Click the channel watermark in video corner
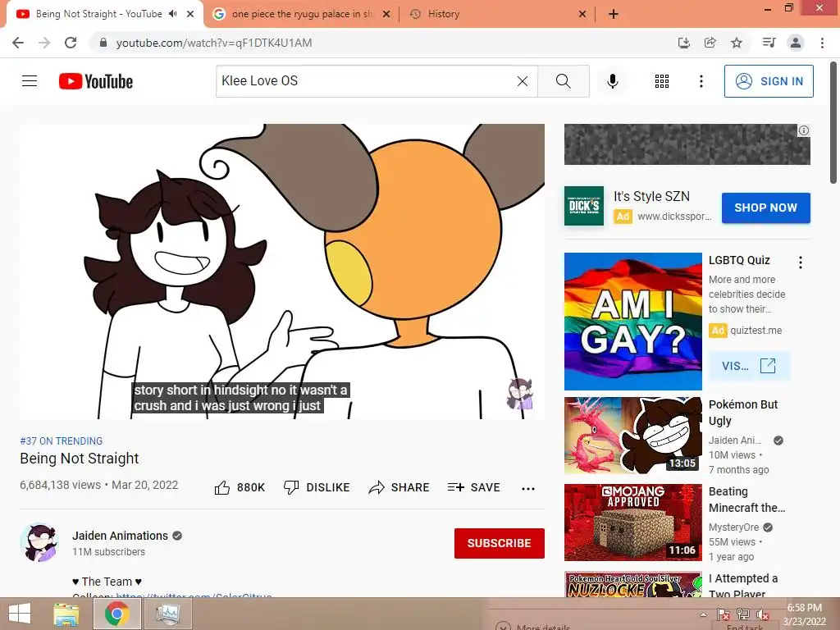The width and height of the screenshot is (840, 630). point(519,394)
